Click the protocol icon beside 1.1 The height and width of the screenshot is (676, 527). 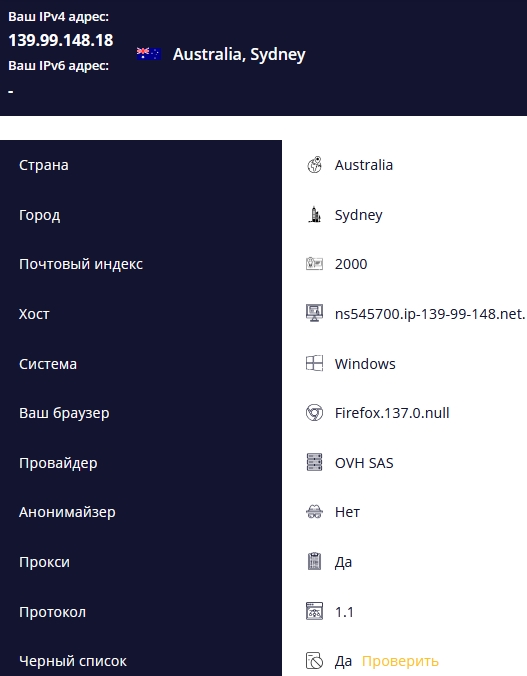click(314, 611)
